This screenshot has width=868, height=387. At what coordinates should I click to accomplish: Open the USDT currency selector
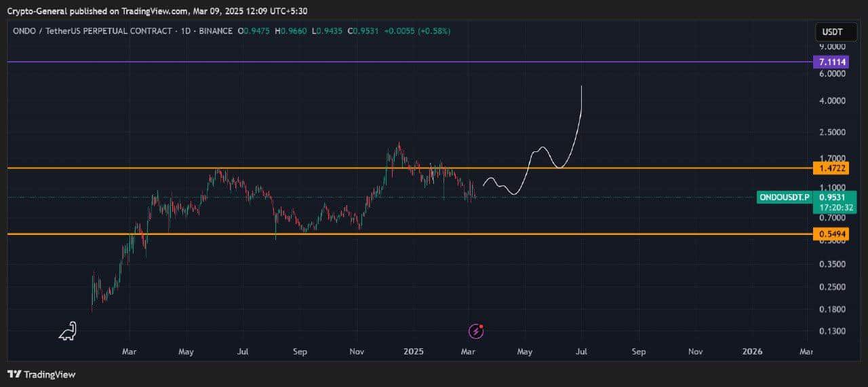tap(832, 32)
